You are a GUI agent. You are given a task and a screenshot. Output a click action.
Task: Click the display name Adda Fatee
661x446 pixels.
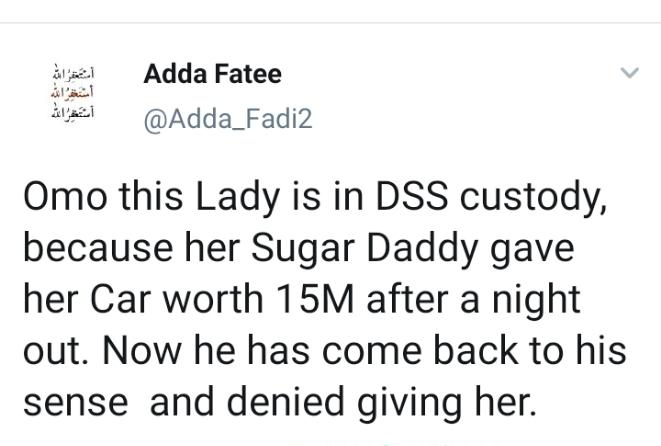[x=213, y=74]
